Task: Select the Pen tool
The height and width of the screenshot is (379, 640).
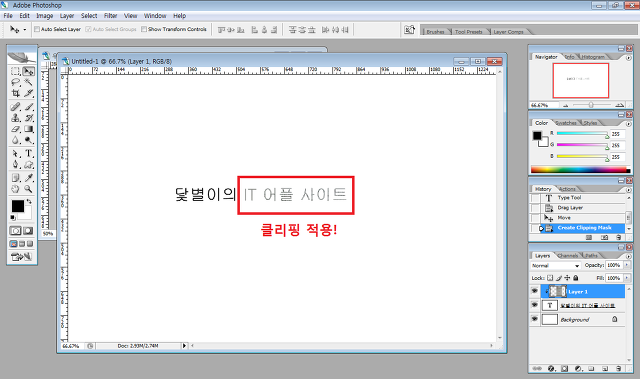Action: (x=16, y=164)
